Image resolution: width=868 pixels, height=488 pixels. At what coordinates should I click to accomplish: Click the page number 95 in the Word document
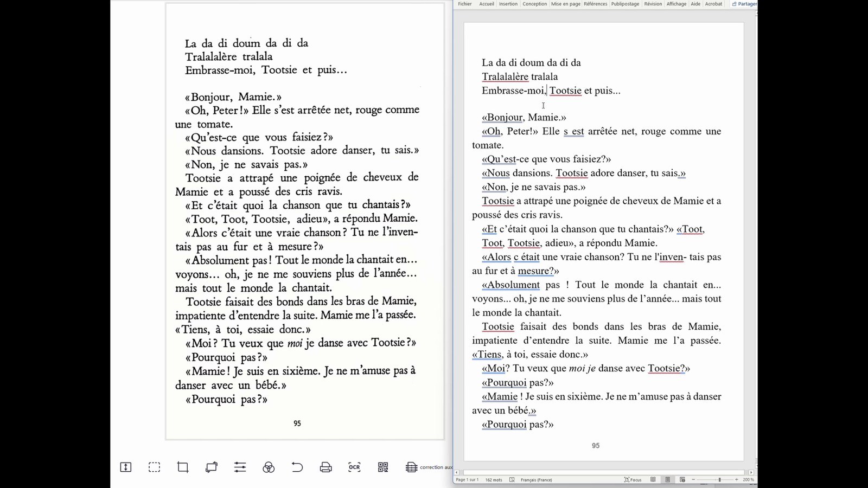[596, 446]
